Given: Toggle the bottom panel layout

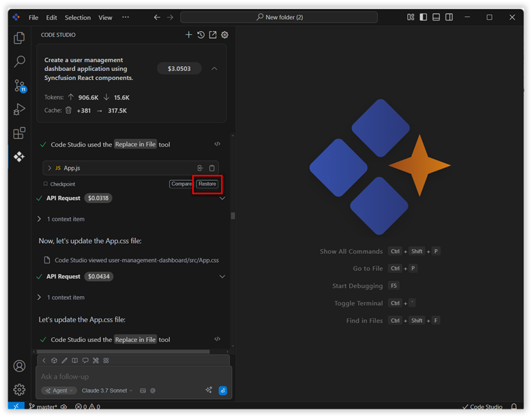Looking at the screenshot, I should click(436, 17).
